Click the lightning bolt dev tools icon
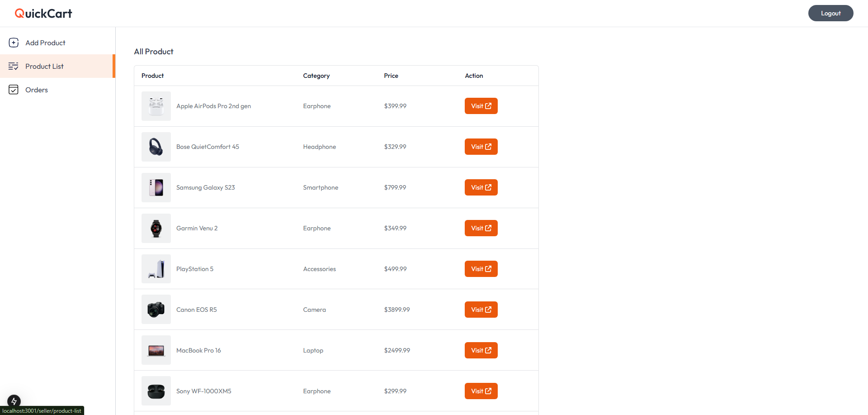Image resolution: width=868 pixels, height=415 pixels. click(14, 401)
